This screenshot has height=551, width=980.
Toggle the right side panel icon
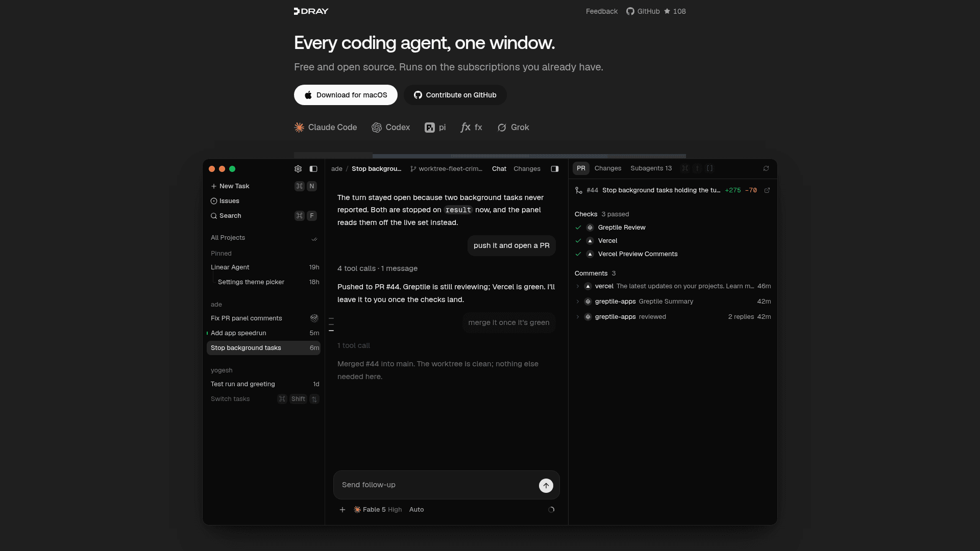[x=555, y=169]
